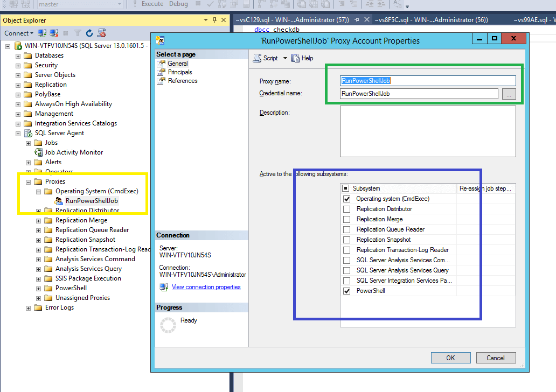Open View connection properties link
556x392 pixels.
point(206,287)
